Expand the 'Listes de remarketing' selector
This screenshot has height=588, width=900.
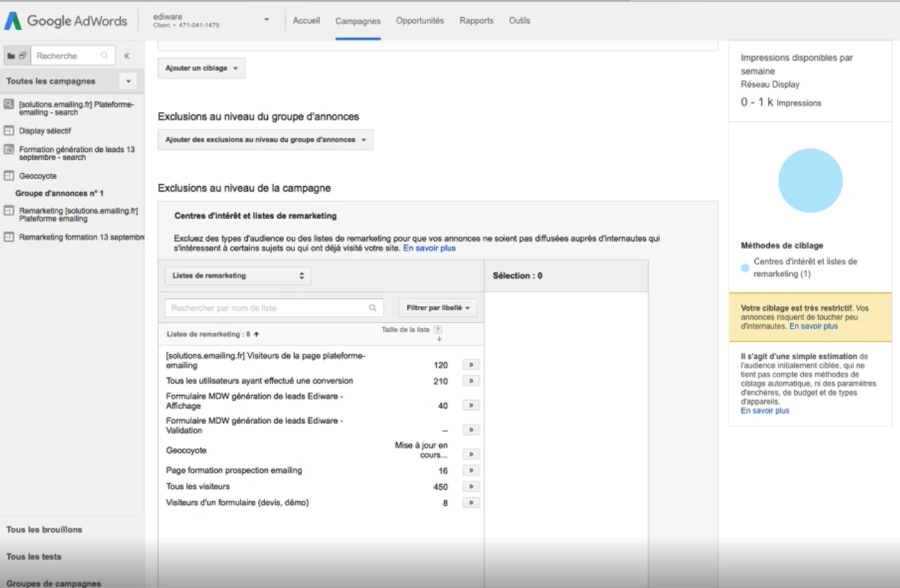[237, 276]
